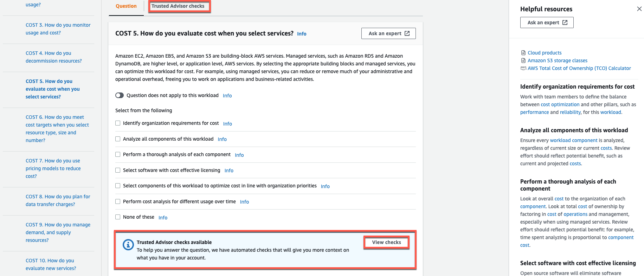Check 'Select software with cost effective licensing'
This screenshot has width=644, height=276.
[118, 170]
